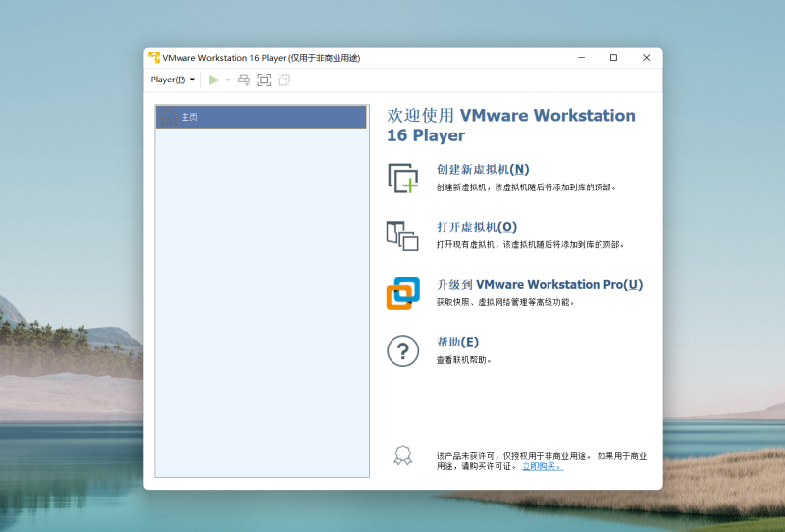Click the 创建新虚拟机(N) link

coord(483,170)
